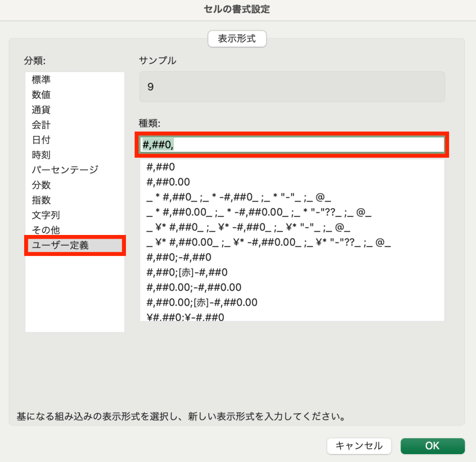Choose その他 in the category list

(x=46, y=230)
